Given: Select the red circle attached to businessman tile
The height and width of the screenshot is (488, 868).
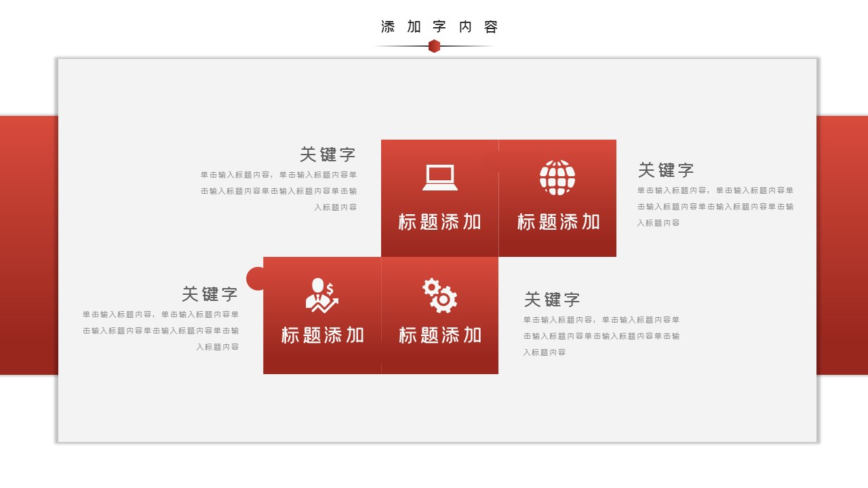Looking at the screenshot, I should [x=255, y=279].
